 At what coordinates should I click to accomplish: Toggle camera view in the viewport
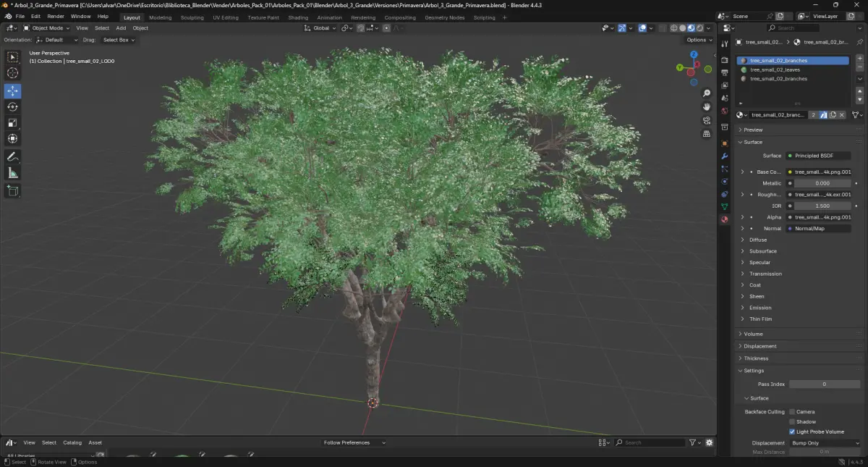(707, 120)
